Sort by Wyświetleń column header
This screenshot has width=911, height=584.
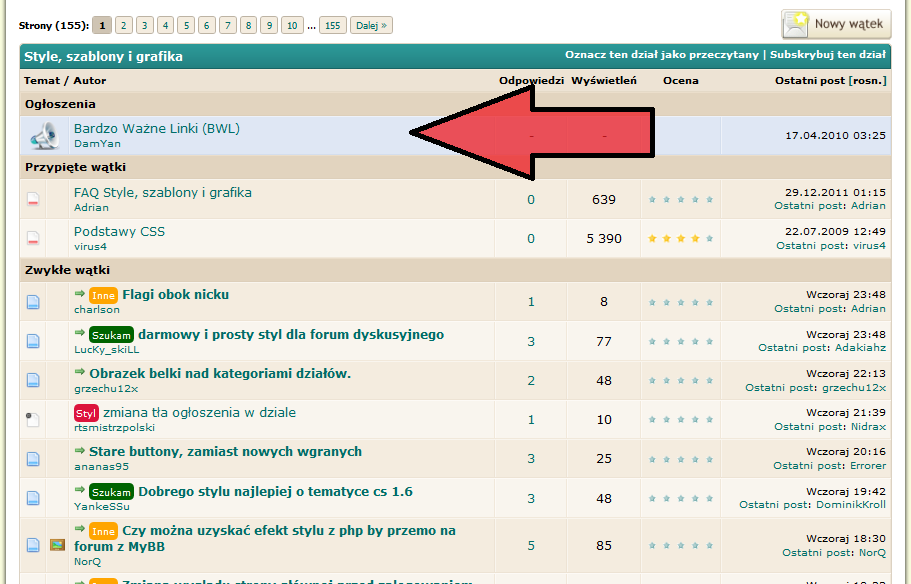[x=604, y=81]
